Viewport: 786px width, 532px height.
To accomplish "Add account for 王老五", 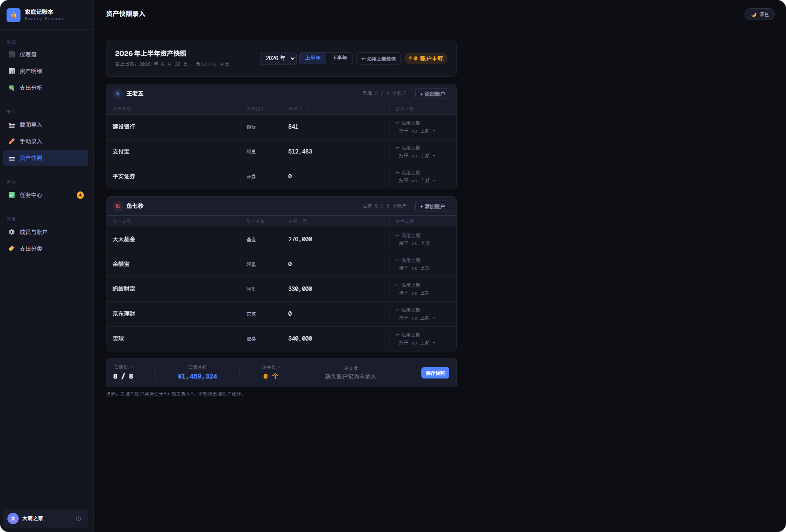I will pos(433,94).
